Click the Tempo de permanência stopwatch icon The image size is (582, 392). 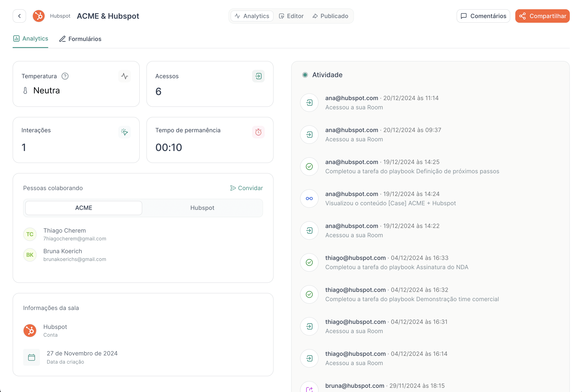point(258,132)
